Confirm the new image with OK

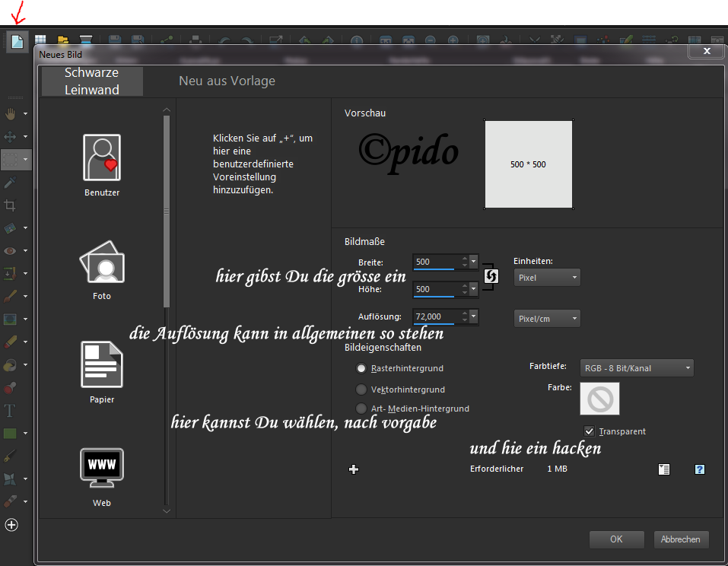pos(616,539)
